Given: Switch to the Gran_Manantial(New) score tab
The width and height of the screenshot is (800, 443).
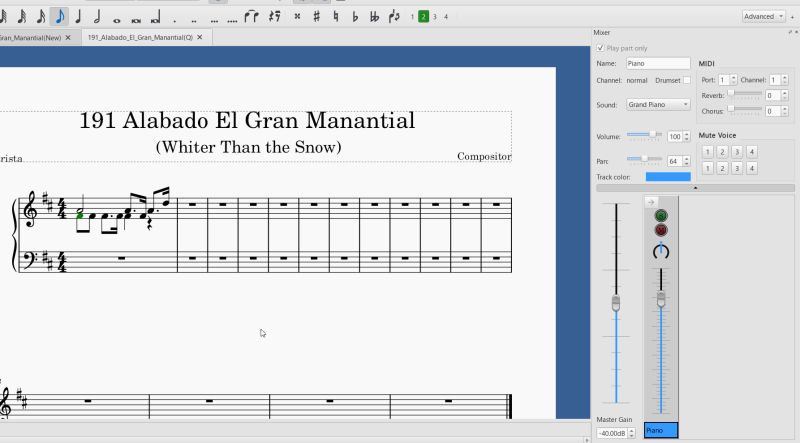Looking at the screenshot, I should click(31, 38).
